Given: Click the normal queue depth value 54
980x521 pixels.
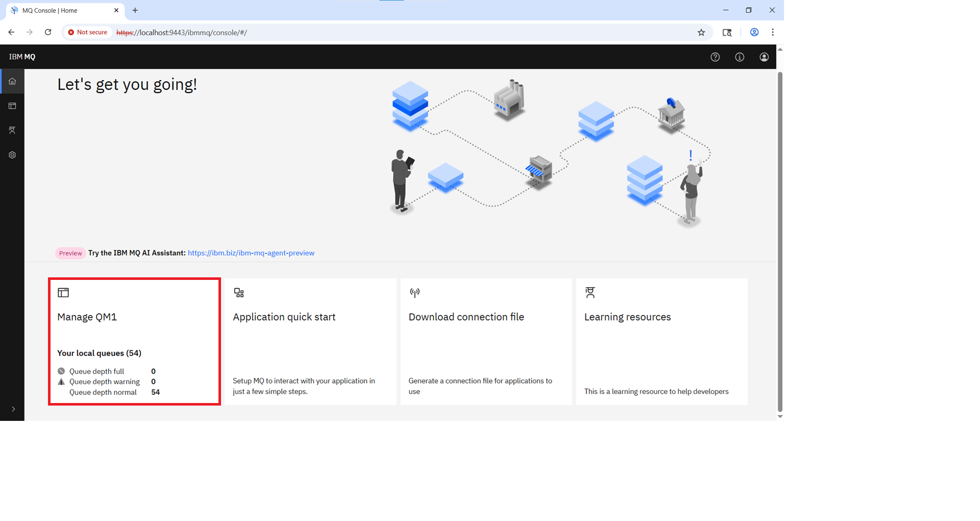Looking at the screenshot, I should pyautogui.click(x=156, y=392).
